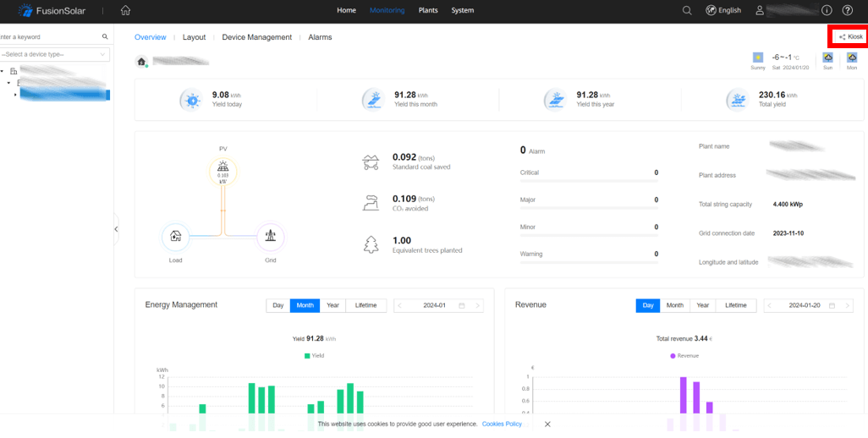Open the info circle icon
Image resolution: width=868 pixels, height=438 pixels.
[x=827, y=10]
